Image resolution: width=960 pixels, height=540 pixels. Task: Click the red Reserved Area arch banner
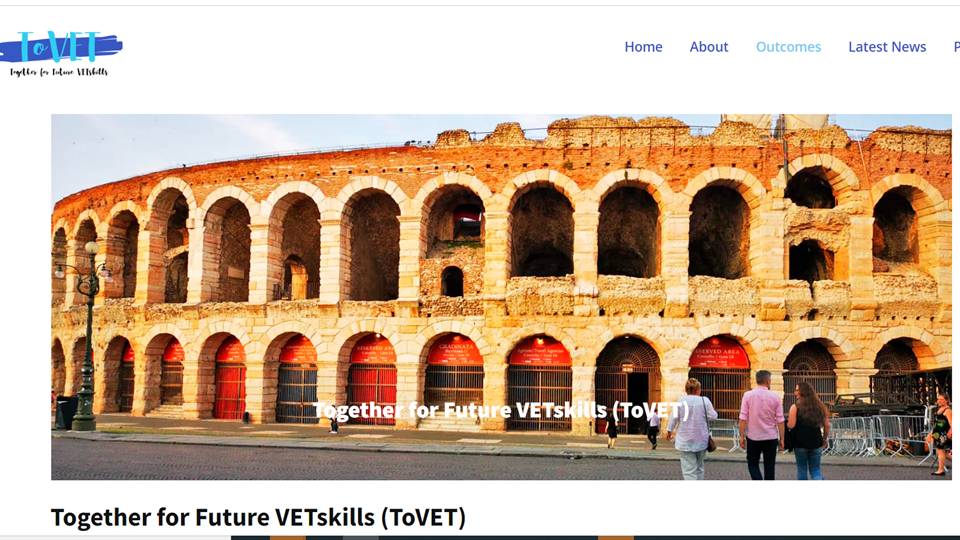[x=719, y=353]
